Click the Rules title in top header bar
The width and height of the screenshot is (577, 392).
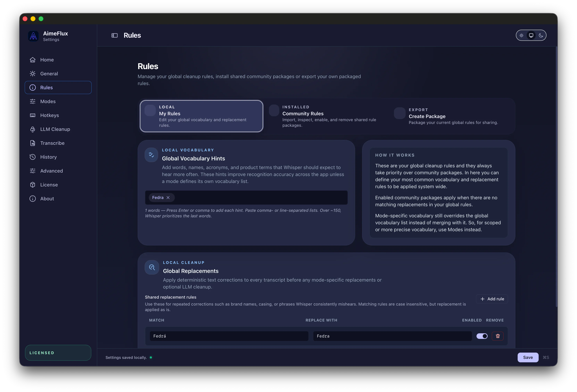[x=132, y=35]
